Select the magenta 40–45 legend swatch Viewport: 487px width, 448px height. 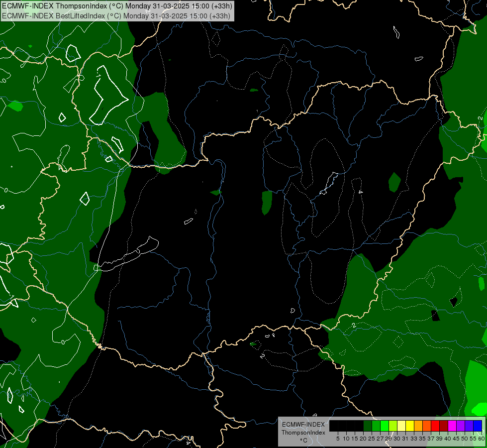pyautogui.click(x=452, y=426)
